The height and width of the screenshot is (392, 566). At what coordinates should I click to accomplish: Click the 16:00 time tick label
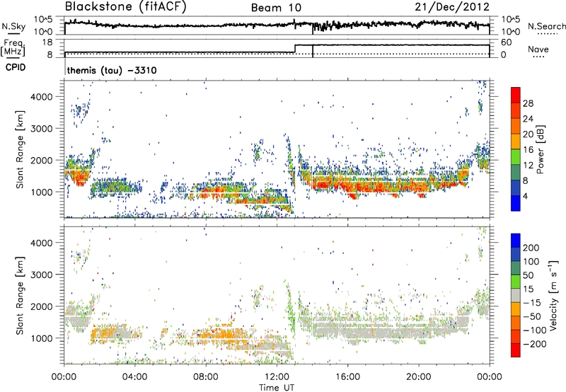(x=347, y=377)
